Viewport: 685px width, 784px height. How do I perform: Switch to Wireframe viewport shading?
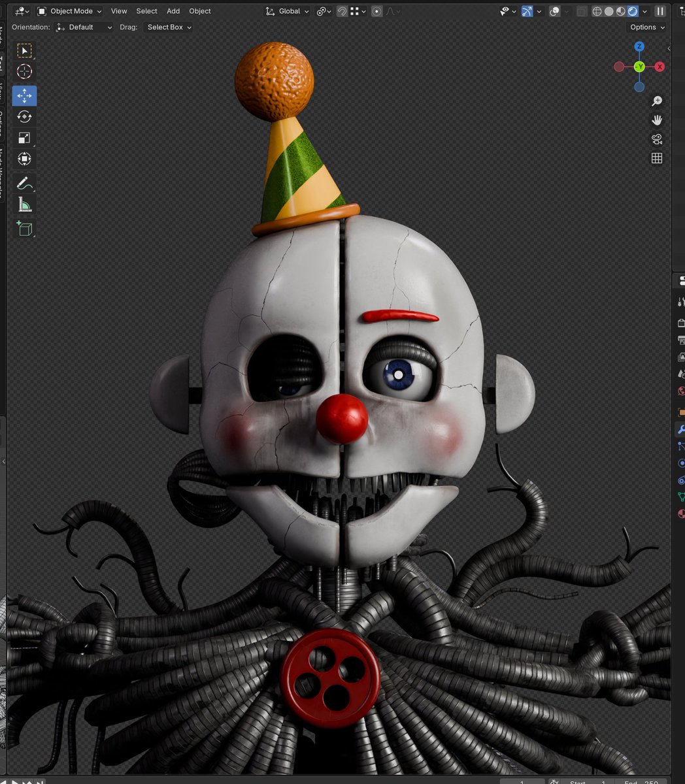click(x=597, y=11)
